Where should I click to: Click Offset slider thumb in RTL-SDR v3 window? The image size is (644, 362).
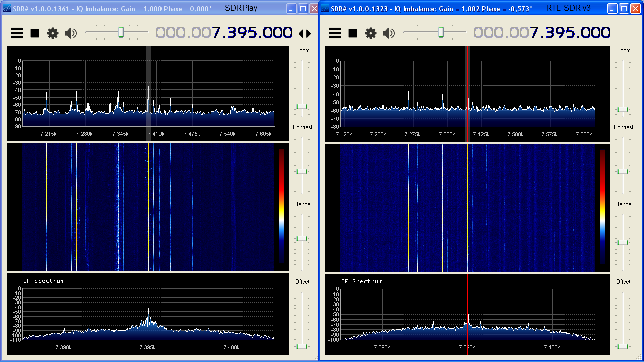tap(623, 346)
